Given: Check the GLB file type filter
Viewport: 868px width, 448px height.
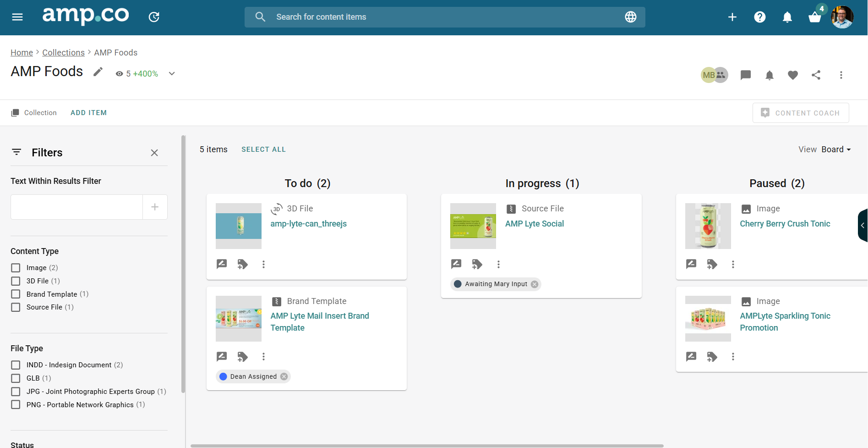Looking at the screenshot, I should (x=16, y=378).
